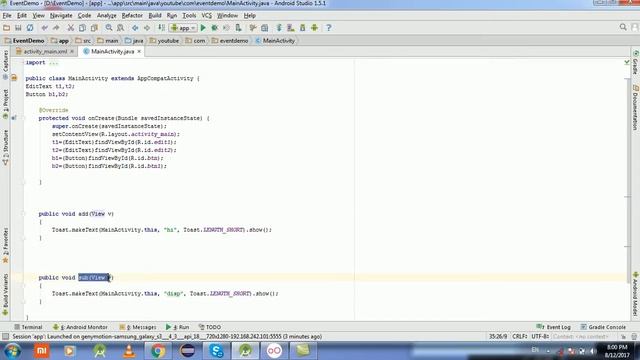The height and width of the screenshot is (360, 640).
Task: Click the java breadcrumb folder
Action: (x=134, y=40)
